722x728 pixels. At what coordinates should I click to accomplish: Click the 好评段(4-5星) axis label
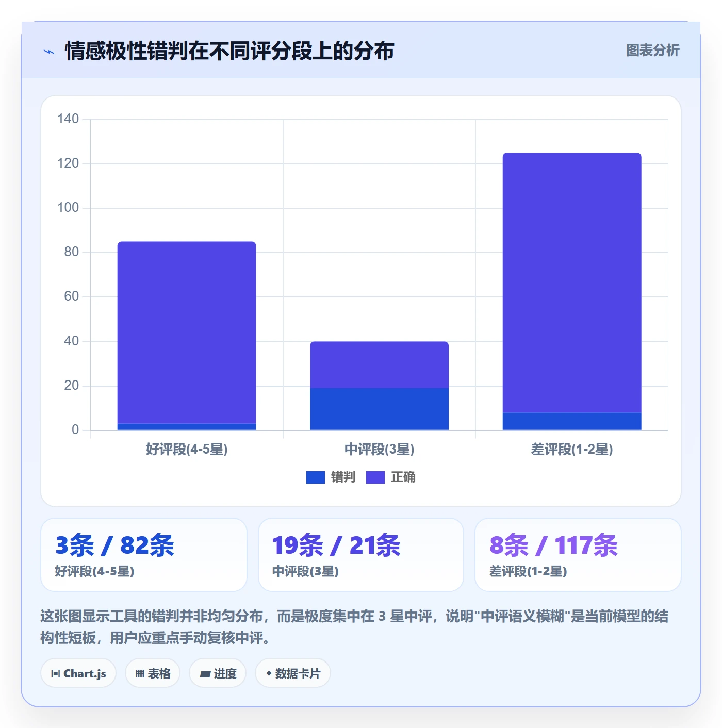point(187,450)
